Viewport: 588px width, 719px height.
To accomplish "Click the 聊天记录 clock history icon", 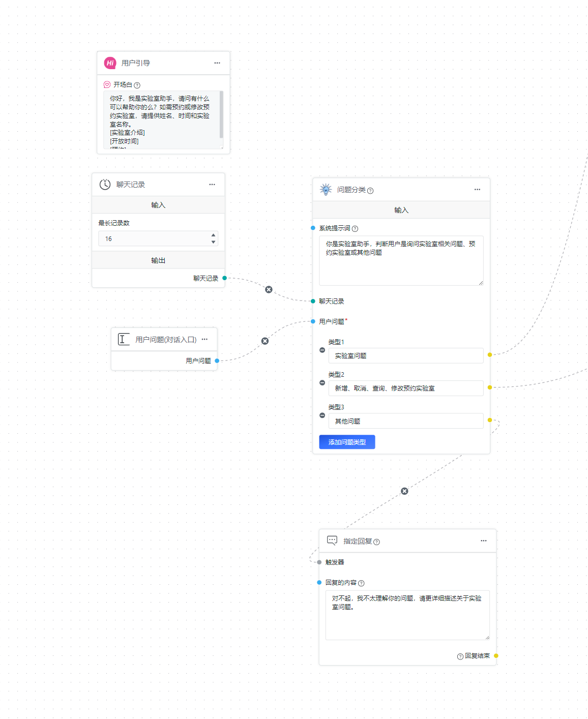I will tap(105, 185).
